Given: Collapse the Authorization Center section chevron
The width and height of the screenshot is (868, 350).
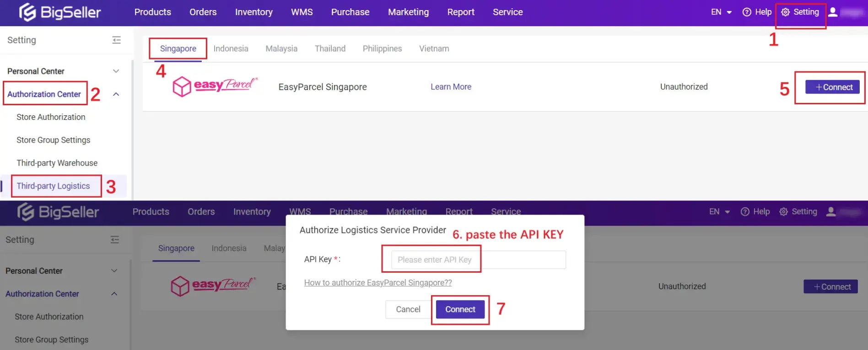Looking at the screenshot, I should pos(116,94).
